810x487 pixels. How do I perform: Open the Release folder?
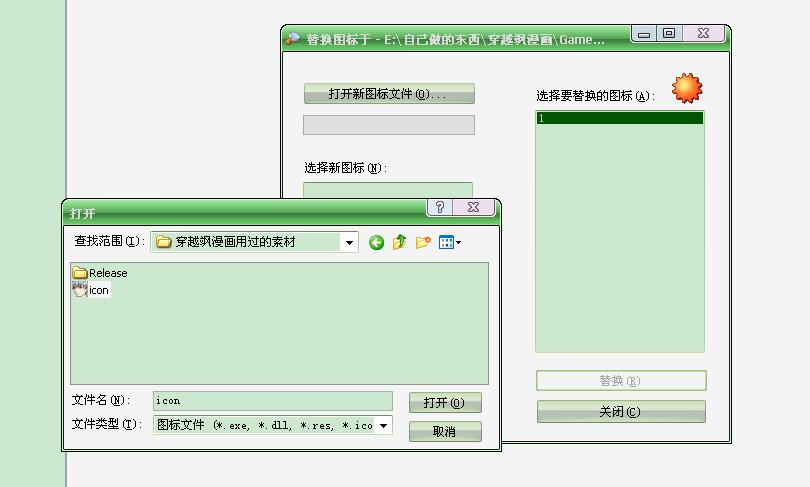pos(100,273)
